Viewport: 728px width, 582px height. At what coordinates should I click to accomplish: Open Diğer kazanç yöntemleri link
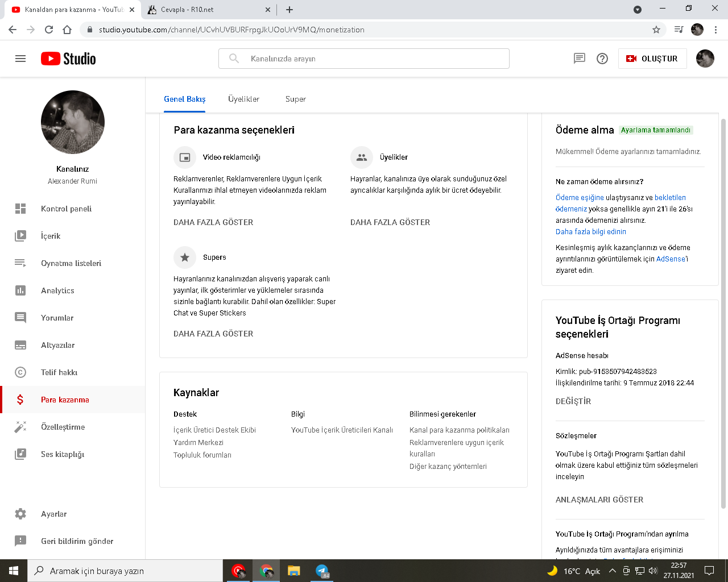(x=448, y=467)
